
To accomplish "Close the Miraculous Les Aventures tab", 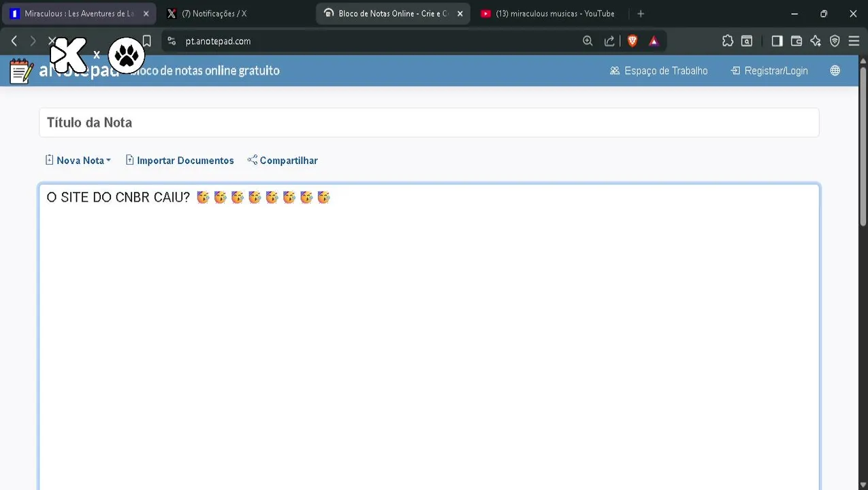I will point(146,14).
